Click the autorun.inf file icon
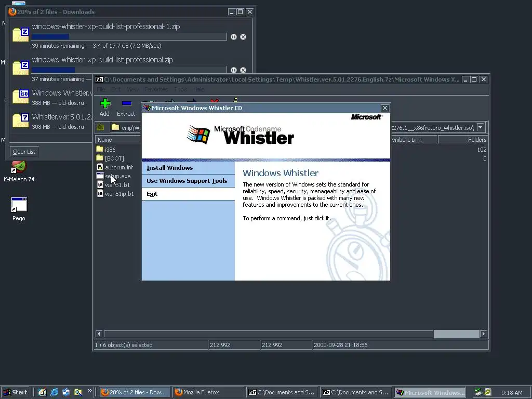This screenshot has height=399, width=532. tap(100, 167)
